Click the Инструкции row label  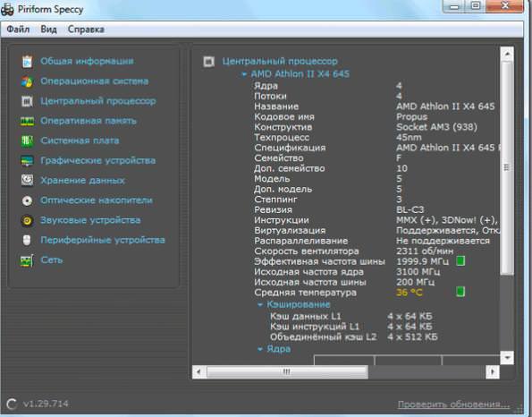(x=282, y=220)
